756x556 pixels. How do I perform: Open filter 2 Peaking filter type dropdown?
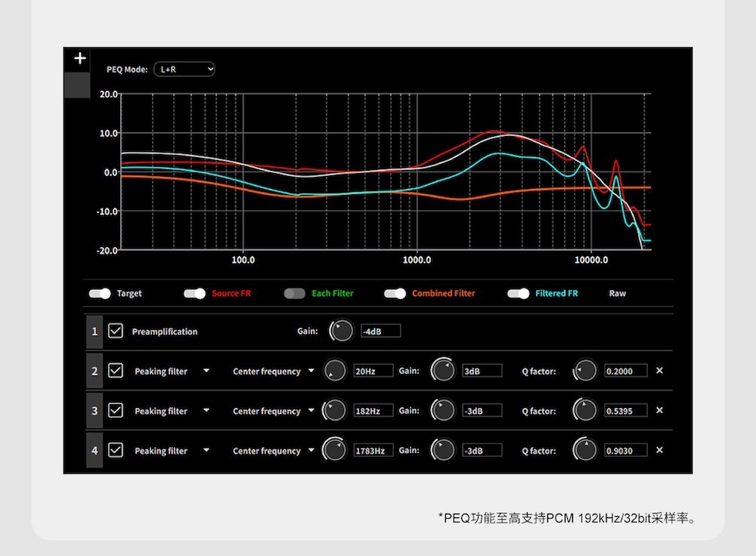206,371
